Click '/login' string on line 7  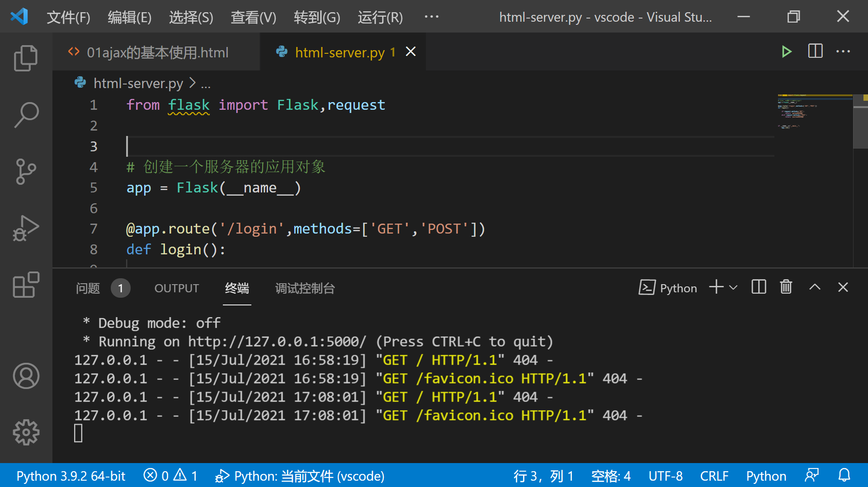click(x=252, y=229)
